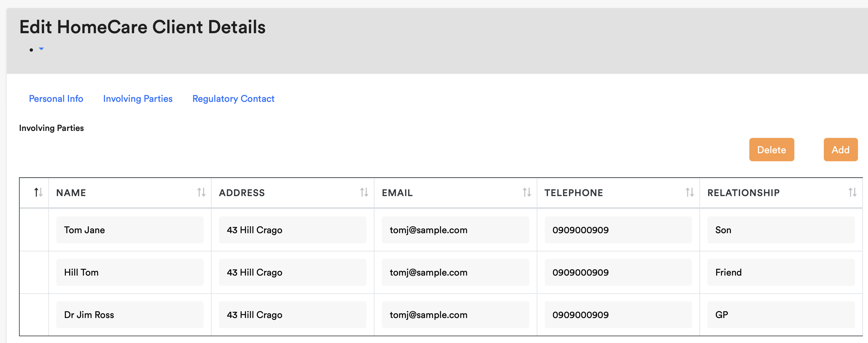Edit the GP relationship field

780,315
